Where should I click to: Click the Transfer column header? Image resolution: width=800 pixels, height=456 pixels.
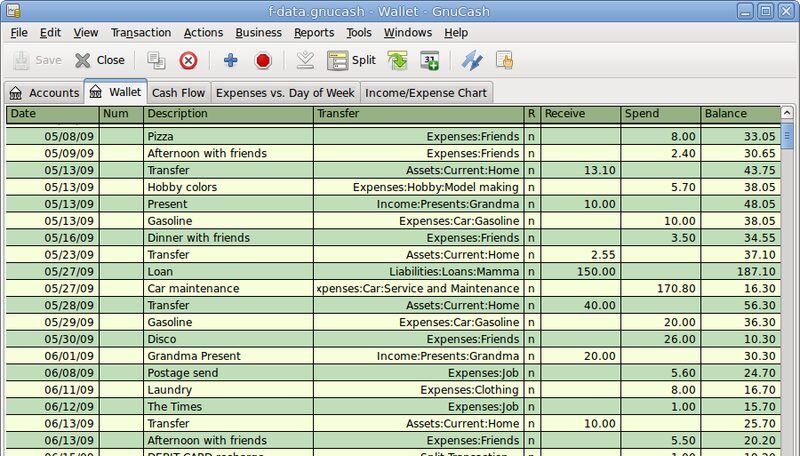(418, 114)
